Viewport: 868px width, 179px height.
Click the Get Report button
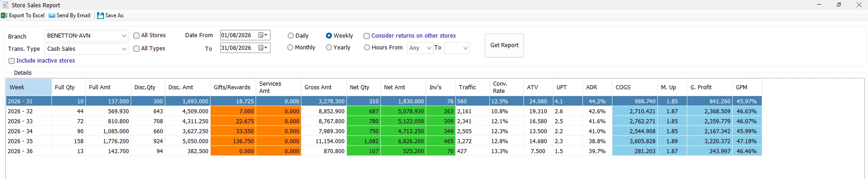(x=504, y=45)
